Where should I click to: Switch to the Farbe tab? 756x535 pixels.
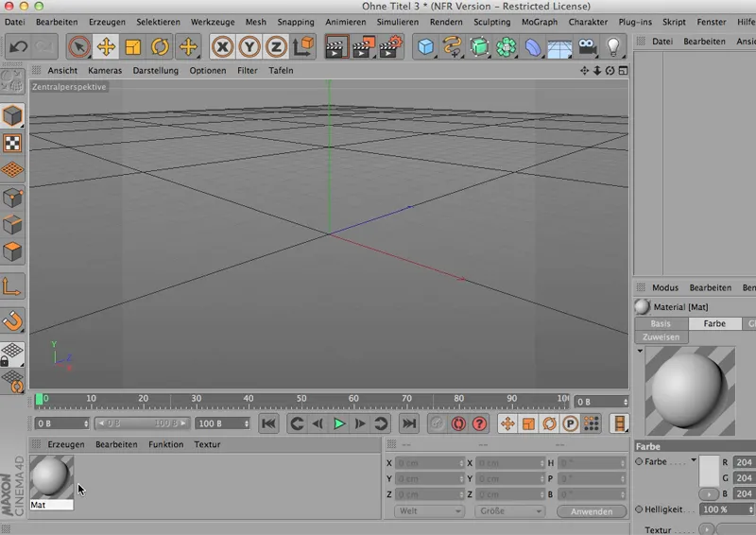tap(714, 323)
